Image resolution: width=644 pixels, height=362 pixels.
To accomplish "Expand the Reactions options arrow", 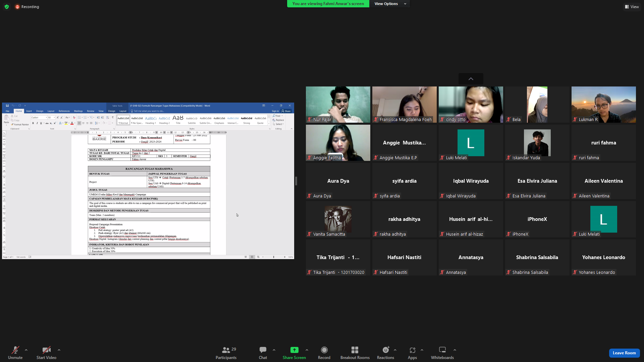I will coord(395,350).
